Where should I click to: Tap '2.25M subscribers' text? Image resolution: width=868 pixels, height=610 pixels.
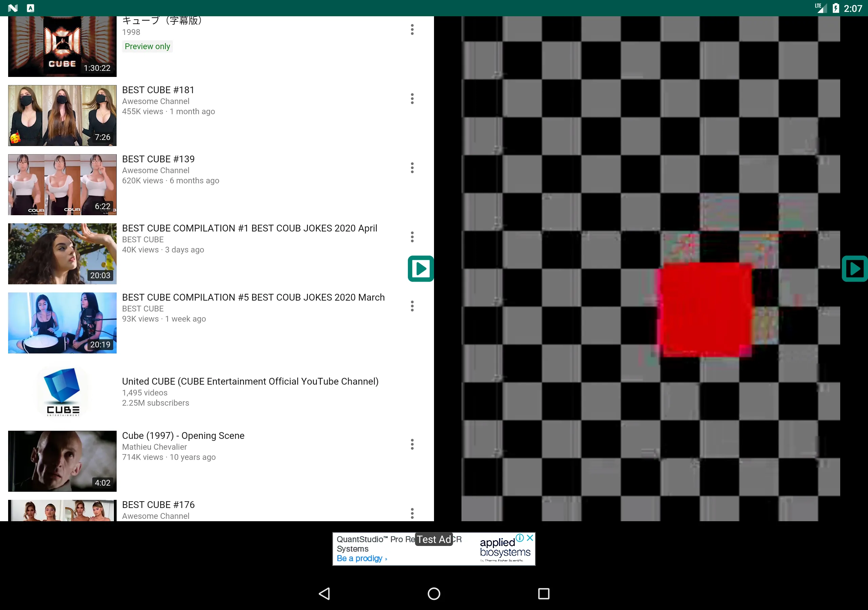click(x=155, y=403)
